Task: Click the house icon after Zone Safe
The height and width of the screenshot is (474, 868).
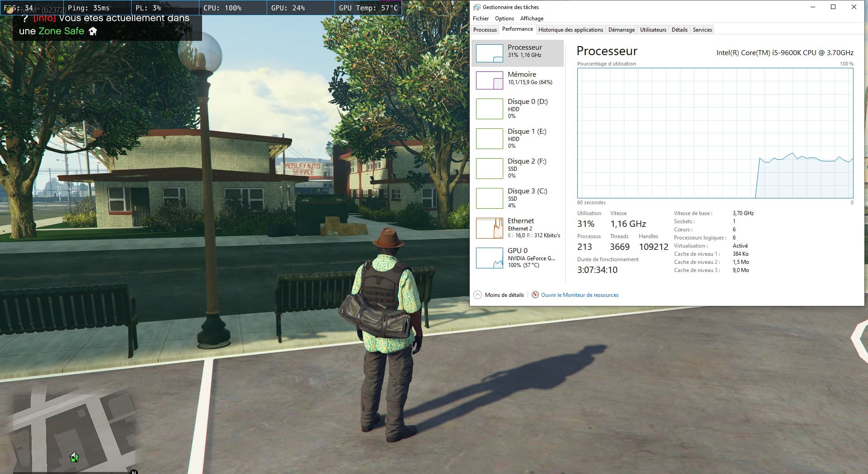Action: pyautogui.click(x=93, y=31)
